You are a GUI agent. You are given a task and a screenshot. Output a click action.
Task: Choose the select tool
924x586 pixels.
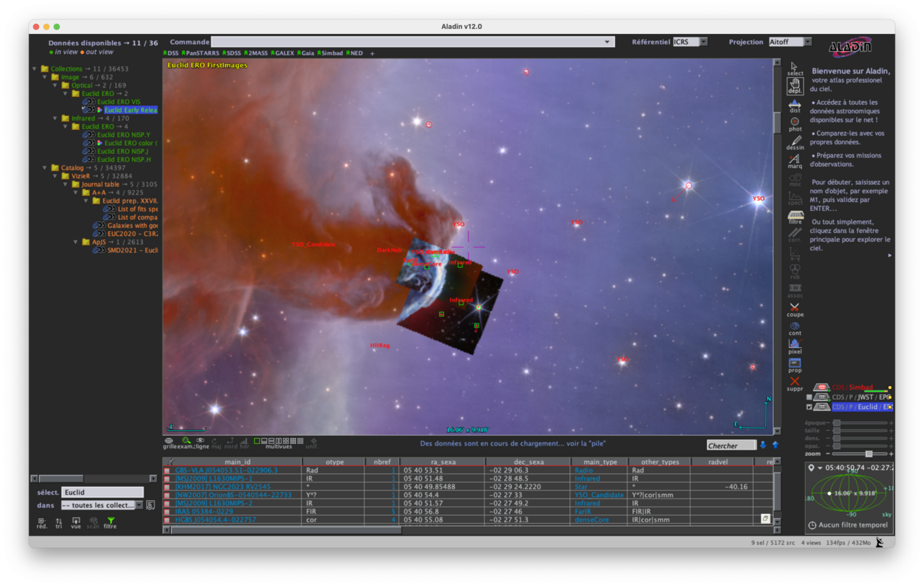click(x=795, y=69)
